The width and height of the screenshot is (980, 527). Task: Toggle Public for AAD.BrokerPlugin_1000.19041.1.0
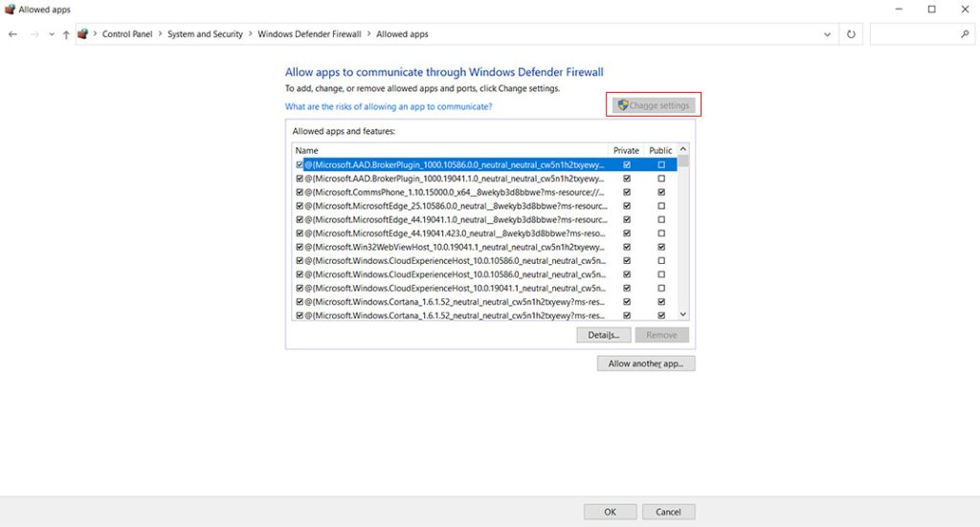[x=661, y=179]
